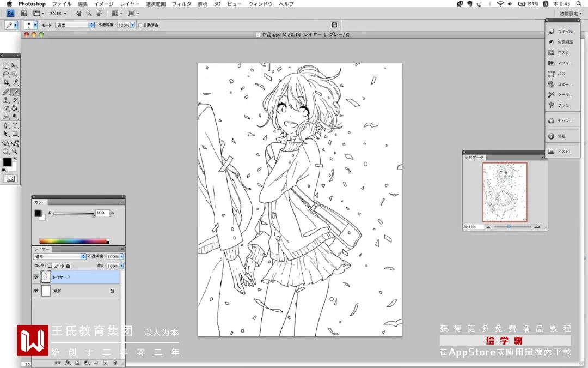Select the Lasso tool
Image resolution: width=588 pixels, height=368 pixels.
click(5, 74)
